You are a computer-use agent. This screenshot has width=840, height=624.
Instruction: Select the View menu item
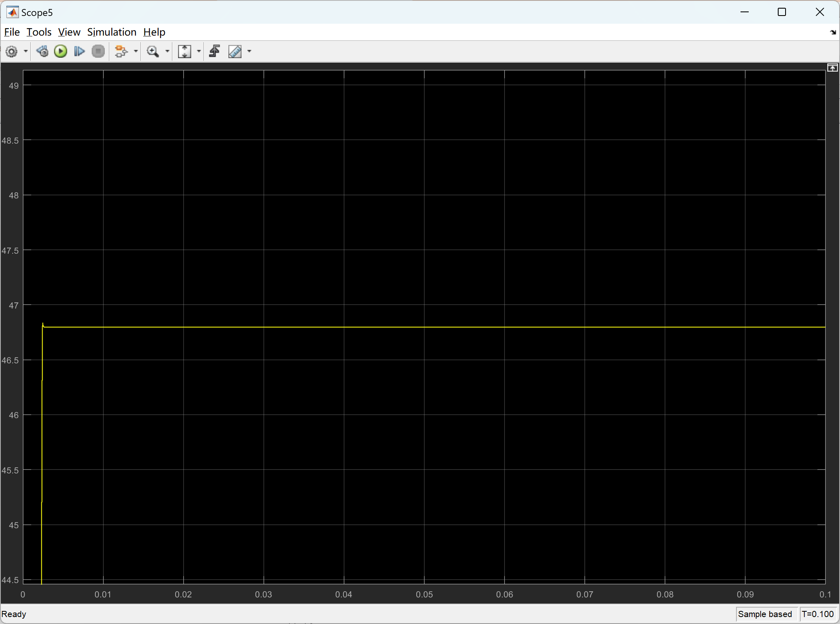point(68,32)
